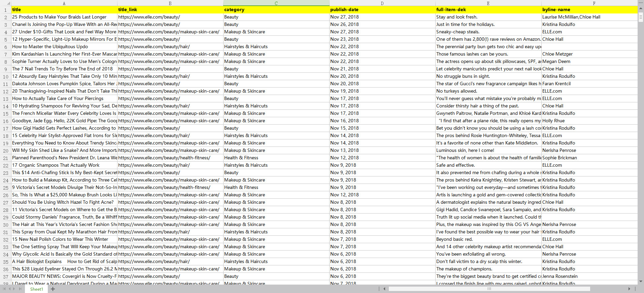Select date 'Nov 15, 2018' cell

pyautogui.click(x=382, y=128)
